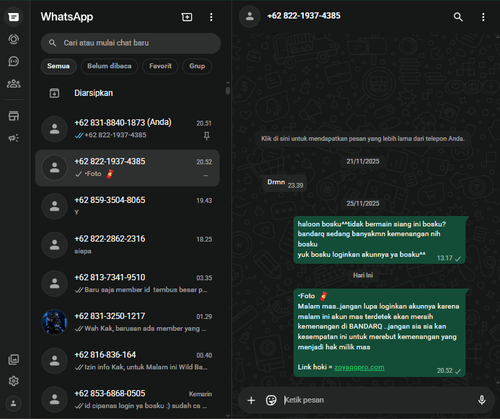Screen dimensions: 500x419
Task: Select the Semua filter tab
Action: [x=58, y=66]
